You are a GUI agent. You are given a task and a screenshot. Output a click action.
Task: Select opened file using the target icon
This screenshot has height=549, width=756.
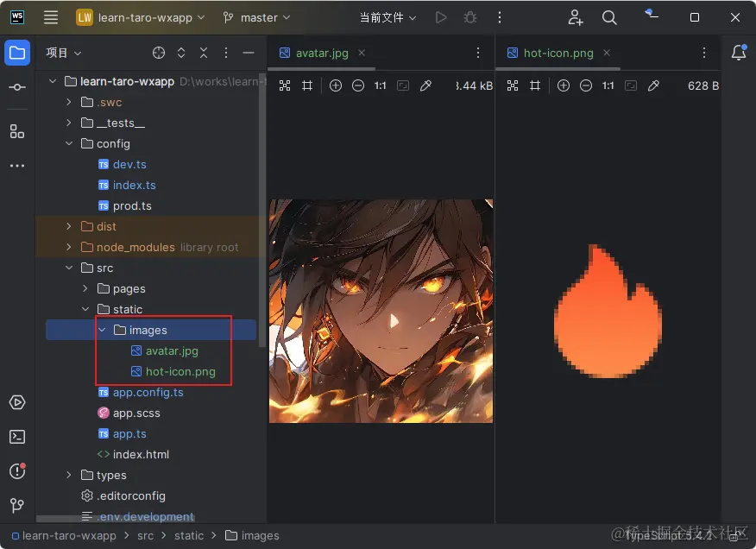pyautogui.click(x=158, y=52)
